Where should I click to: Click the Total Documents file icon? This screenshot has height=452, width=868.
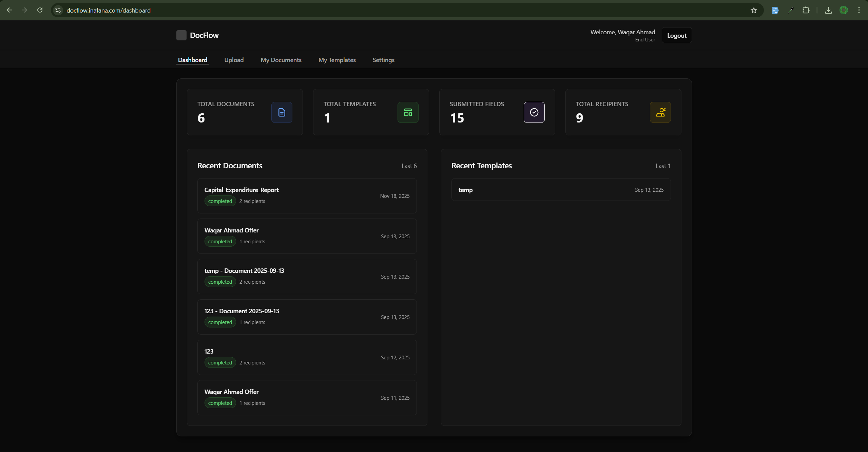282,112
